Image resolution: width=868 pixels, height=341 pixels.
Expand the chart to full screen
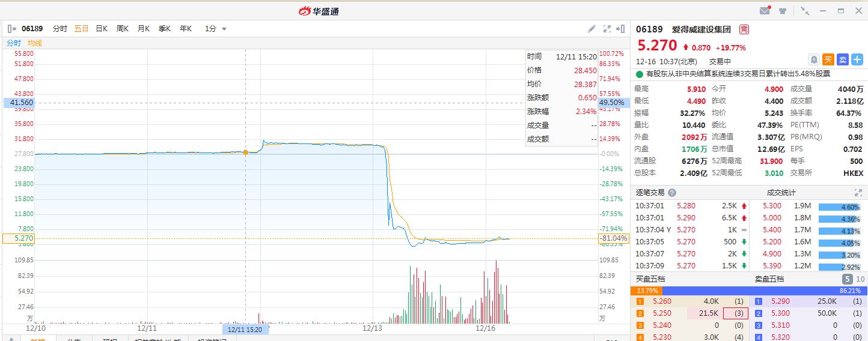(x=607, y=29)
